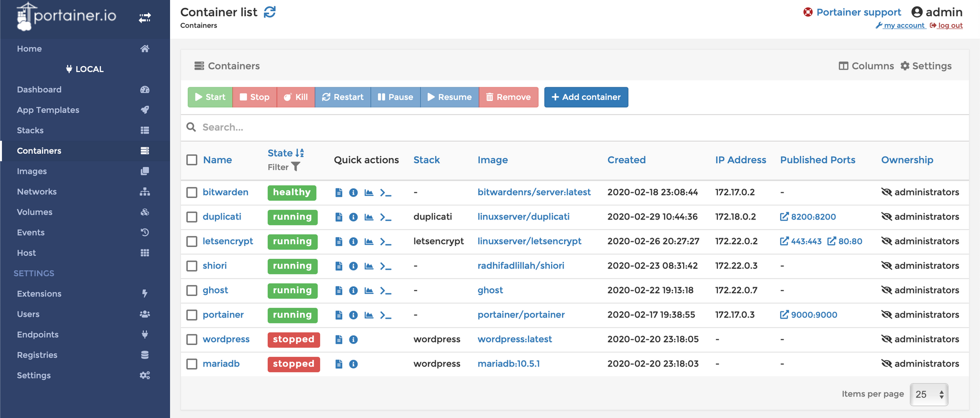The height and width of the screenshot is (418, 980).
Task: Open inspect icon for duplicati container
Action: point(353,217)
